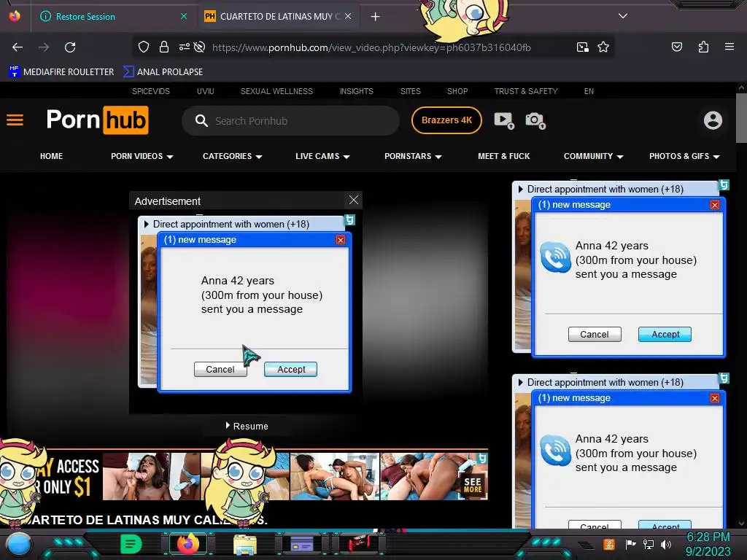
Task: Expand the COMMUNITY navigation dropdown
Action: coord(594,156)
